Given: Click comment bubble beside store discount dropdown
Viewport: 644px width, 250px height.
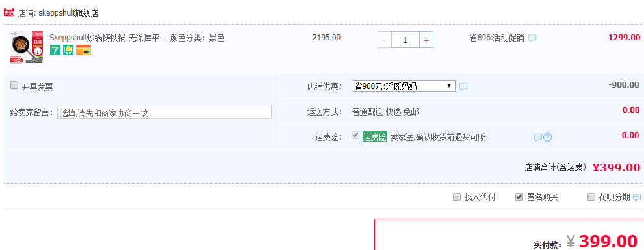Looking at the screenshot, I should (463, 86).
